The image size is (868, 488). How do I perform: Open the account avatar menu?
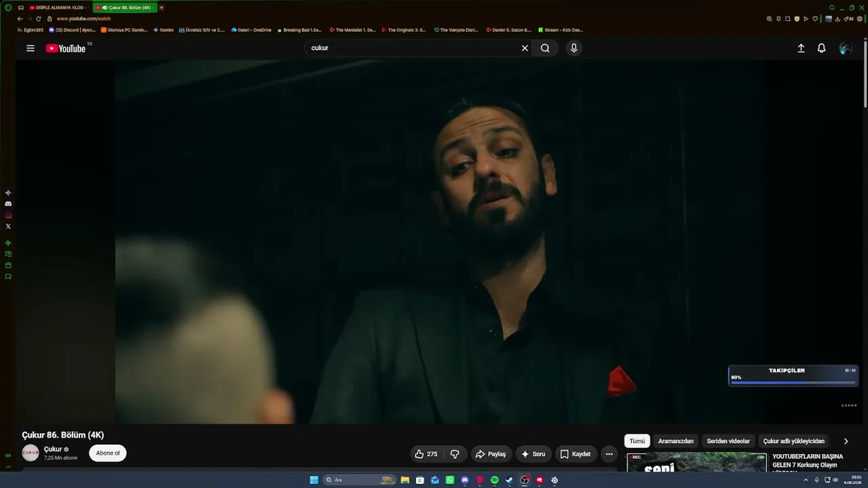(x=845, y=48)
